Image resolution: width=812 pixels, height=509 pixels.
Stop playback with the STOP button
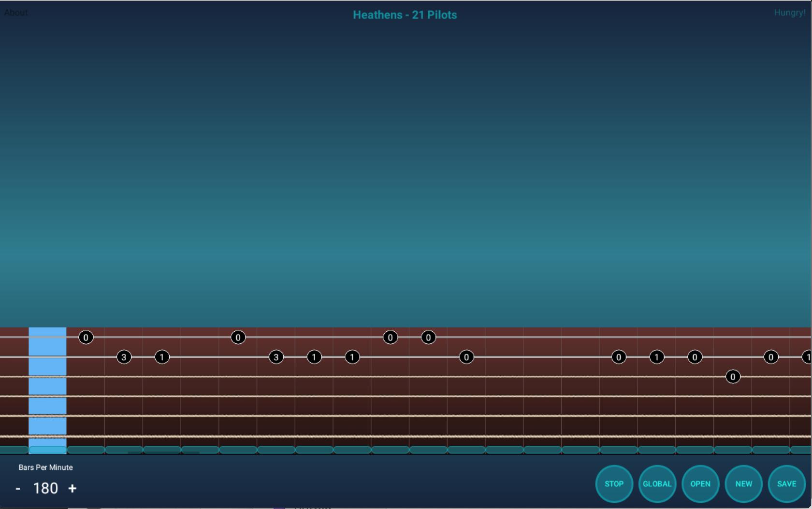(614, 484)
